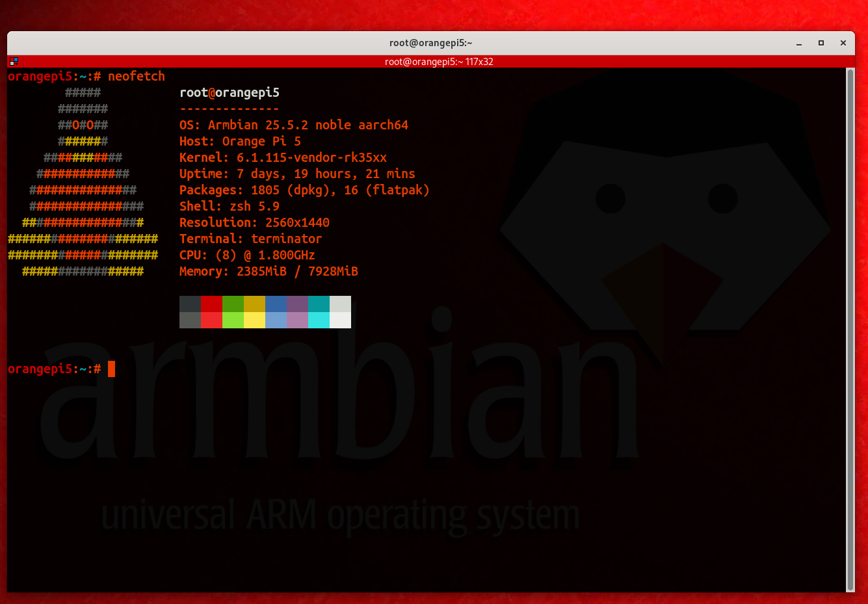
Task: Click the 'Shell: zsh 5.9' line
Action: coord(230,206)
